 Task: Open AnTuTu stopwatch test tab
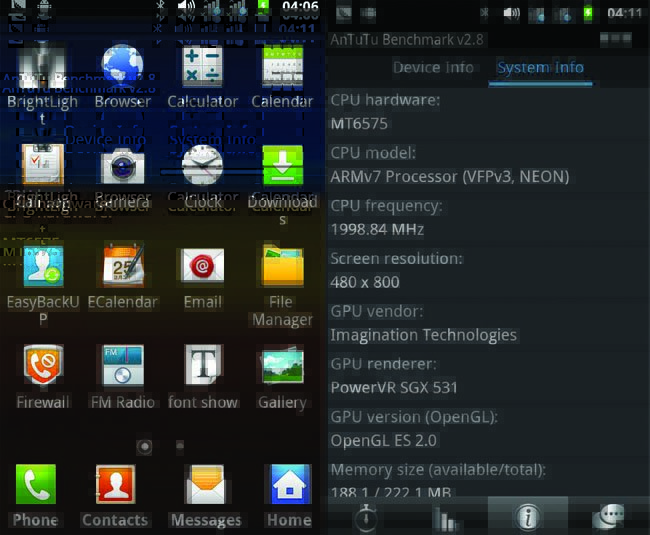pyautogui.click(x=366, y=517)
